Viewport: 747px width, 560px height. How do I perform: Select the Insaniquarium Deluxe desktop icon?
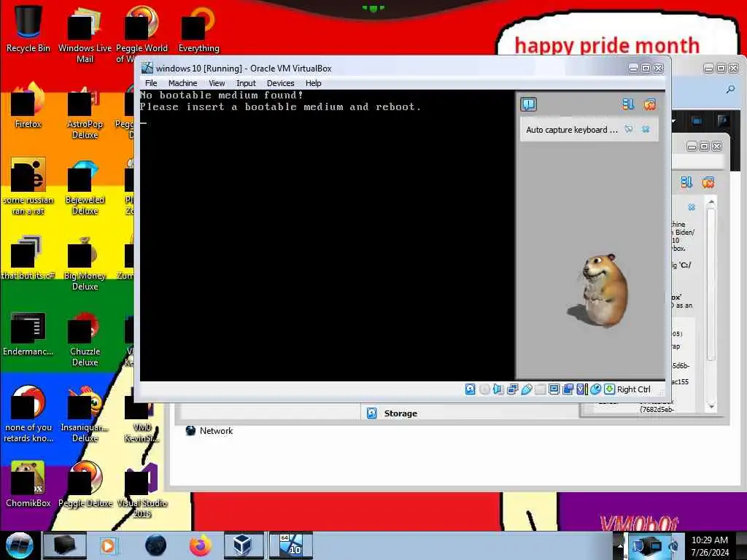[x=85, y=413]
